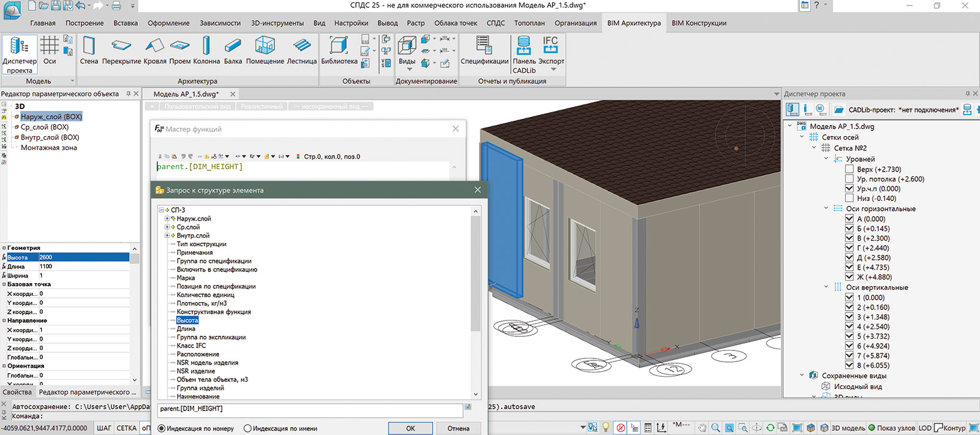The image size is (980, 435).
Task: Select Индексация по имени radio button
Action: (247, 428)
